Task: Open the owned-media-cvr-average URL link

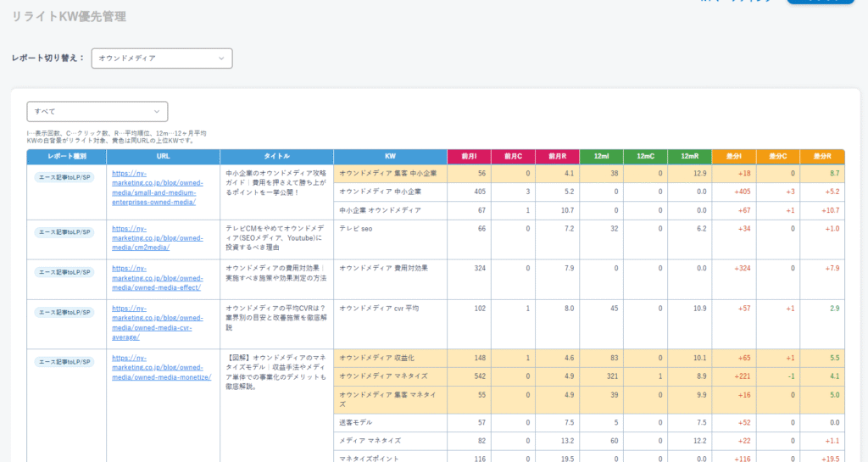Action: coord(157,323)
